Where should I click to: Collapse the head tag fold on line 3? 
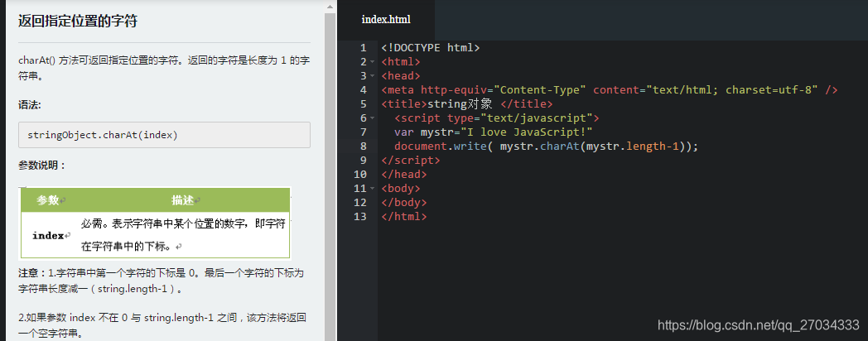(x=373, y=76)
